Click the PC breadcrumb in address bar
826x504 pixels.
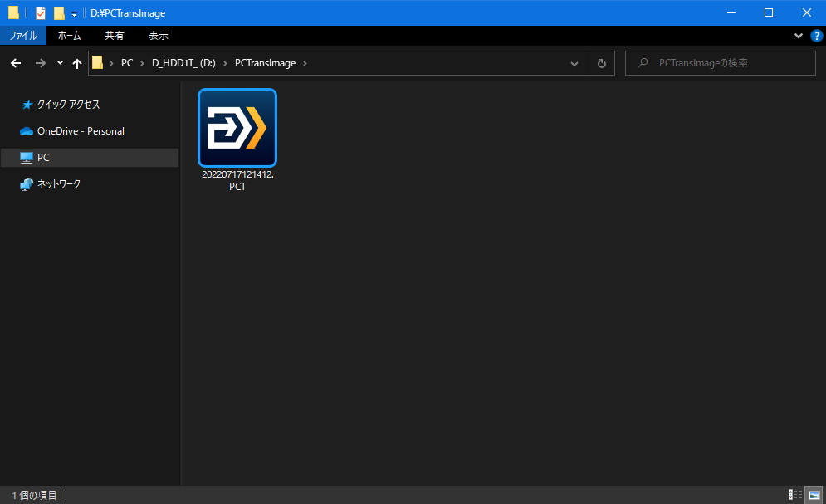pyautogui.click(x=127, y=62)
